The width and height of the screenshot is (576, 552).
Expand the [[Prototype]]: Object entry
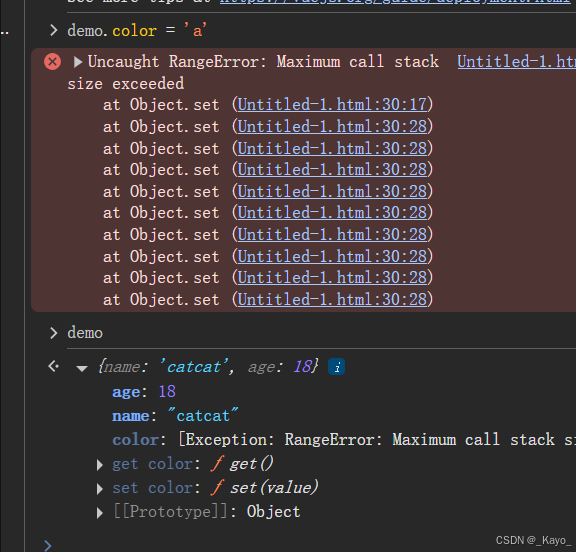[x=100, y=513]
